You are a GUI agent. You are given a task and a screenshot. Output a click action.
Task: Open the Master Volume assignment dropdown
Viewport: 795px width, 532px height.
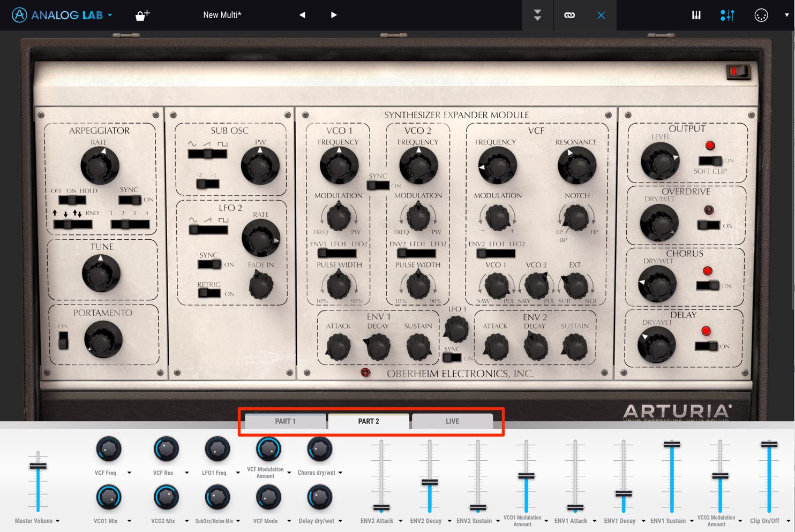click(x=57, y=521)
